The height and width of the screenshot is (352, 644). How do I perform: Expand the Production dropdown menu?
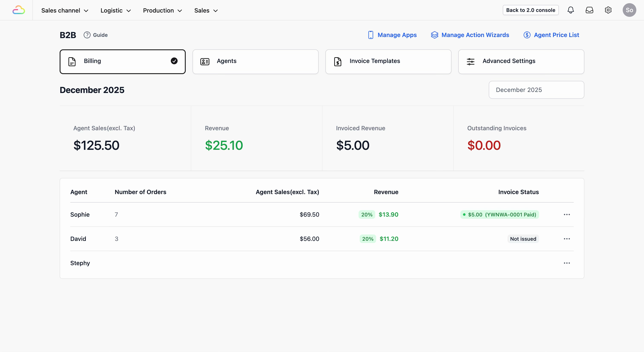point(162,10)
